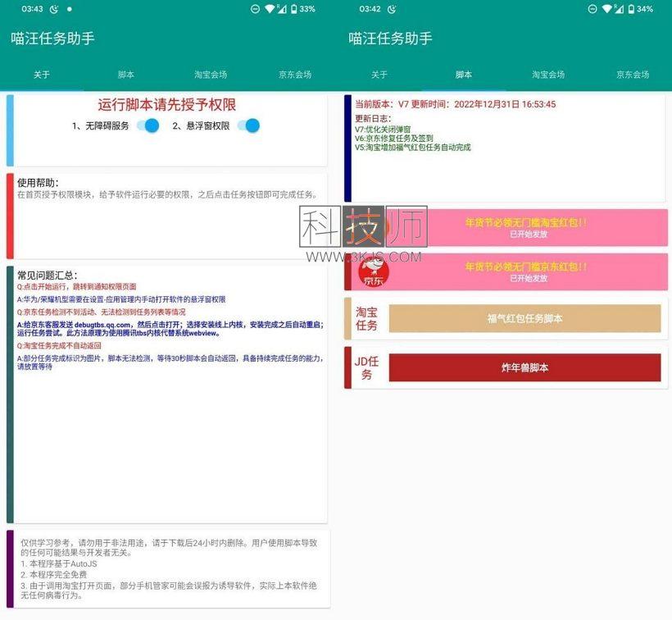The width and height of the screenshot is (672, 620).
Task: Click the moon clock icon next to 03:43
Action: click(x=54, y=9)
